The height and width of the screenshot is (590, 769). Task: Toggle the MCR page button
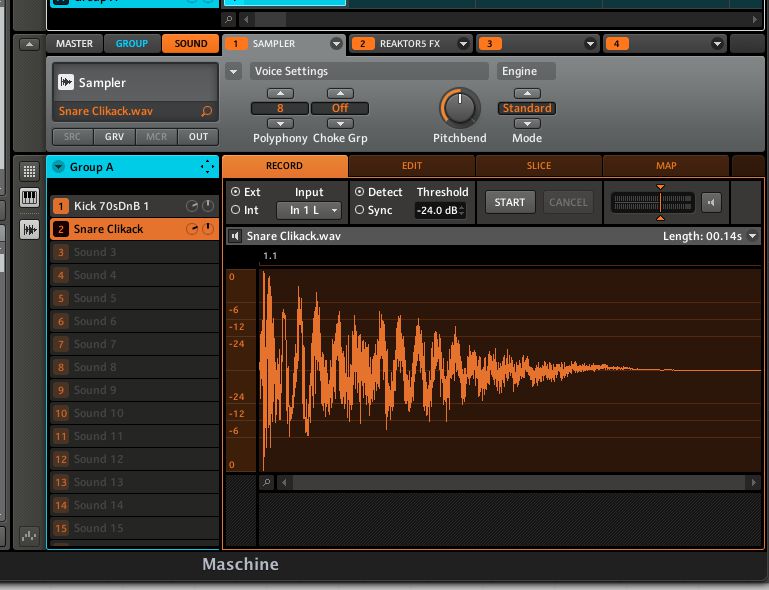(x=156, y=137)
